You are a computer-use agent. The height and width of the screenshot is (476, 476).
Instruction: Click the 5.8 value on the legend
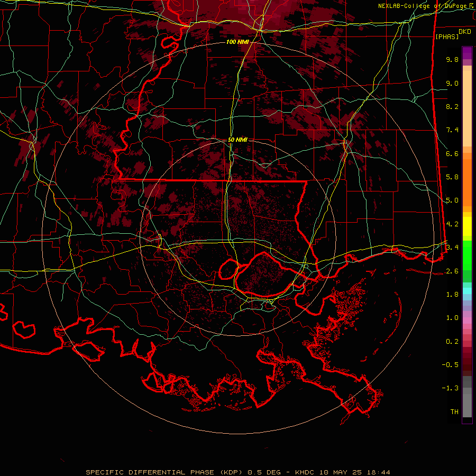tap(452, 177)
